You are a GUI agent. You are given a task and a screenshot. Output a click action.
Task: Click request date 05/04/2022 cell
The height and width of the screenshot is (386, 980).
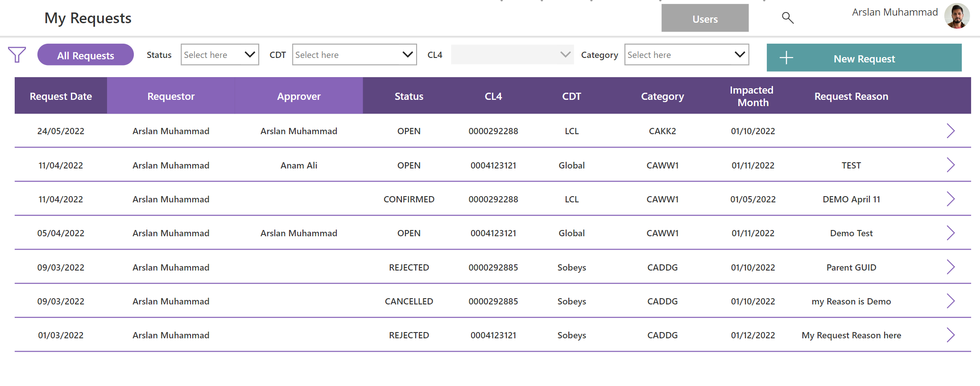(x=61, y=233)
